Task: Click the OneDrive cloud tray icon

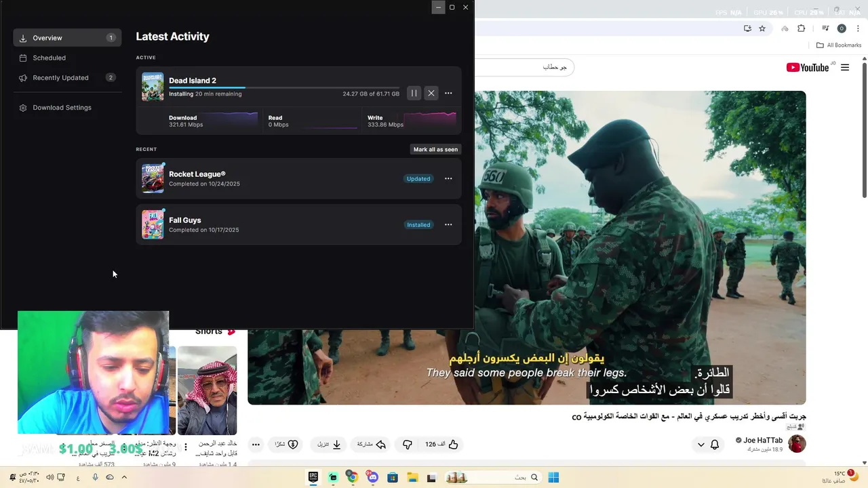Action: coord(109,477)
